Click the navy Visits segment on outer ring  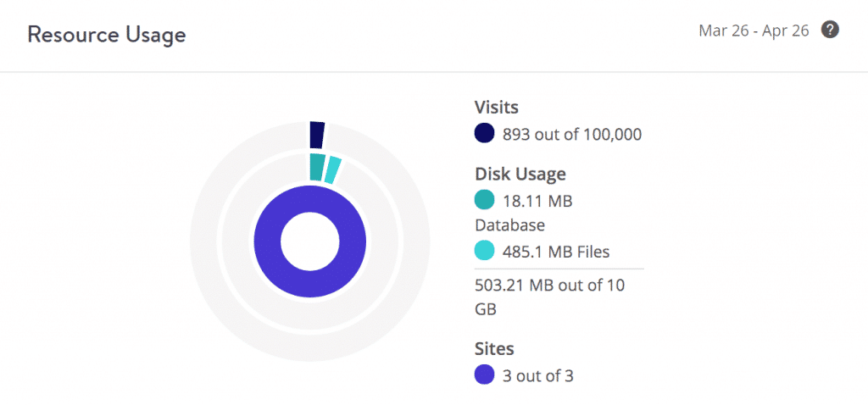[x=317, y=135]
